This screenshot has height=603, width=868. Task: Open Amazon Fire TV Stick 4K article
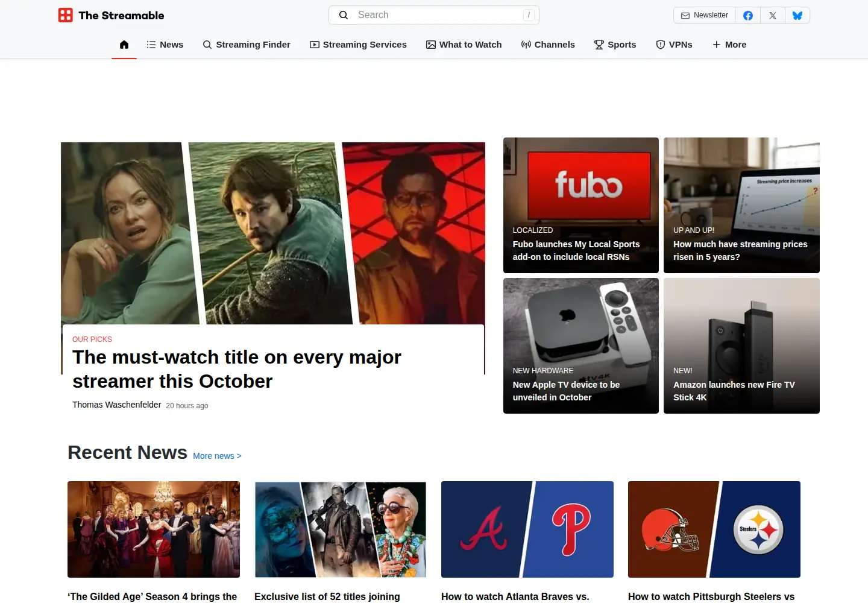[x=741, y=346]
